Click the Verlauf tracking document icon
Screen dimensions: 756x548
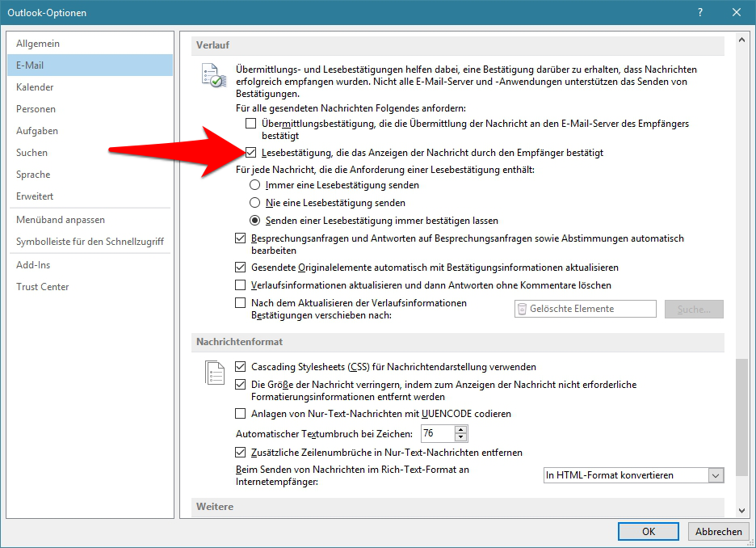(x=213, y=75)
